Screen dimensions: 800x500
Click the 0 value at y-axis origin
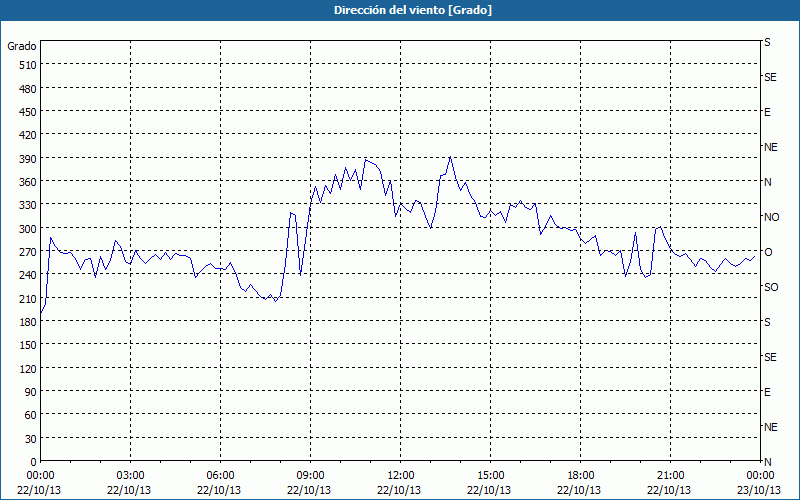pos(34,462)
